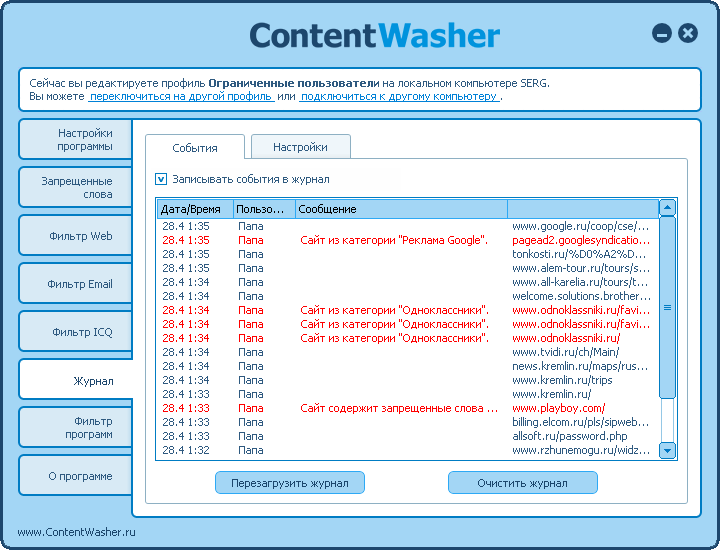Minimize the ContentWasher window
Viewport: 720px width, 550px height.
click(x=662, y=34)
